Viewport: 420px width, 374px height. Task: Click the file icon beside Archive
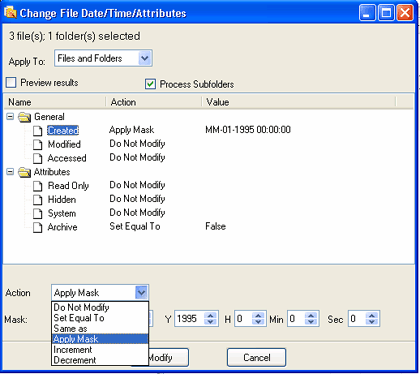(x=38, y=228)
